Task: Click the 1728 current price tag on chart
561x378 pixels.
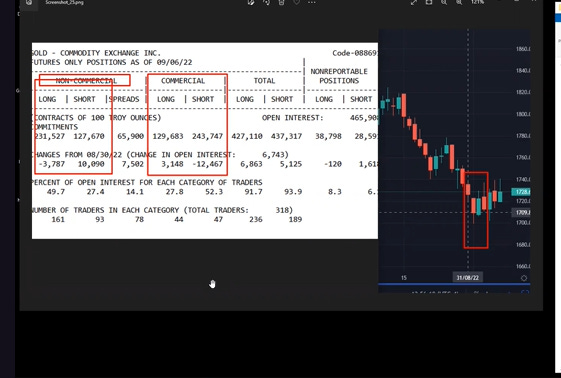Action: 521,192
